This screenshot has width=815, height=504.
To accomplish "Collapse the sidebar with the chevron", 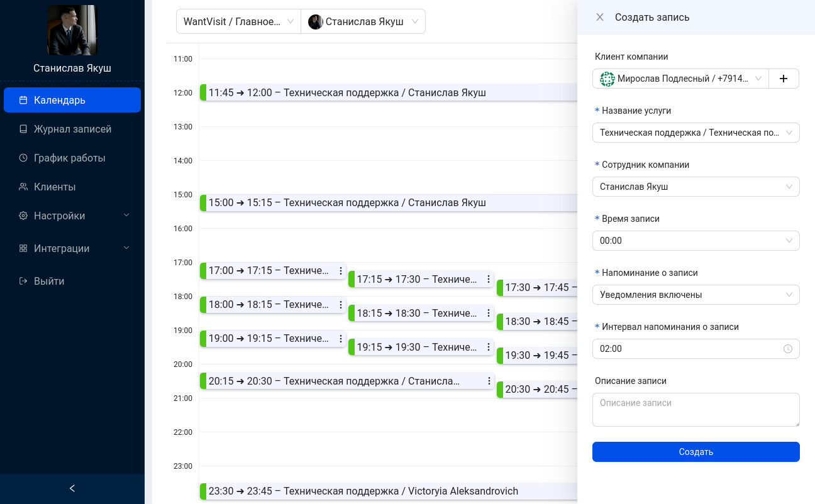I will point(72,488).
